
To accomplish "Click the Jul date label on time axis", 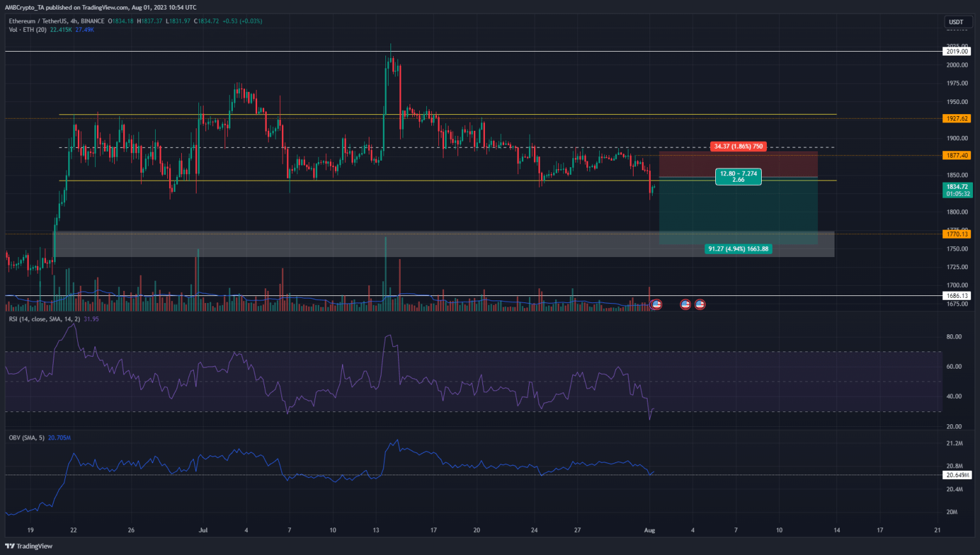I will (204, 530).
